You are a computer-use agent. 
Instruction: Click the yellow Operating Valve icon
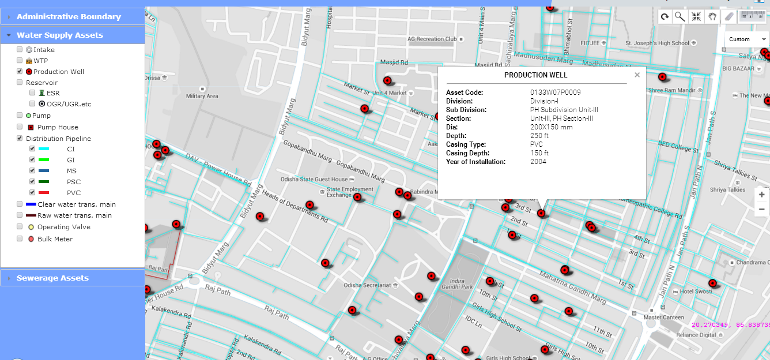(31, 227)
